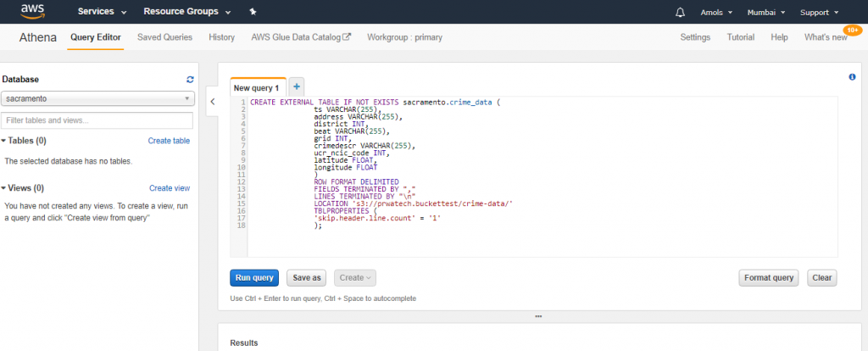Click line number 18 in the editor gutter
The image size is (868, 351).
coord(242,226)
